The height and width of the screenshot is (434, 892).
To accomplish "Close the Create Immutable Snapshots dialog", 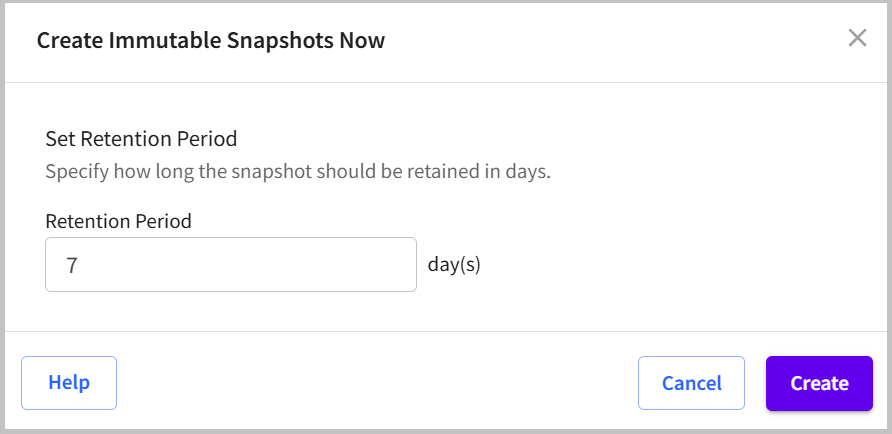I will [857, 38].
